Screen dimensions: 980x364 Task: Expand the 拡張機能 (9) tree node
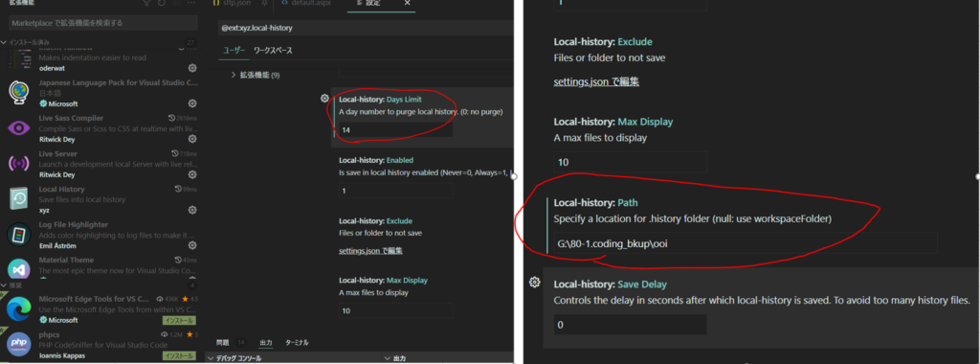click(234, 75)
